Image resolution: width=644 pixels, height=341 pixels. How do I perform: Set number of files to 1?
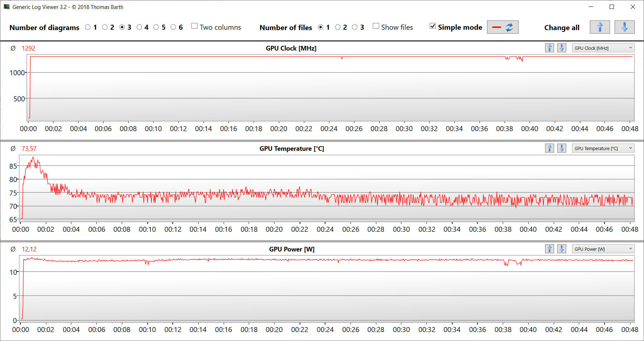point(321,27)
